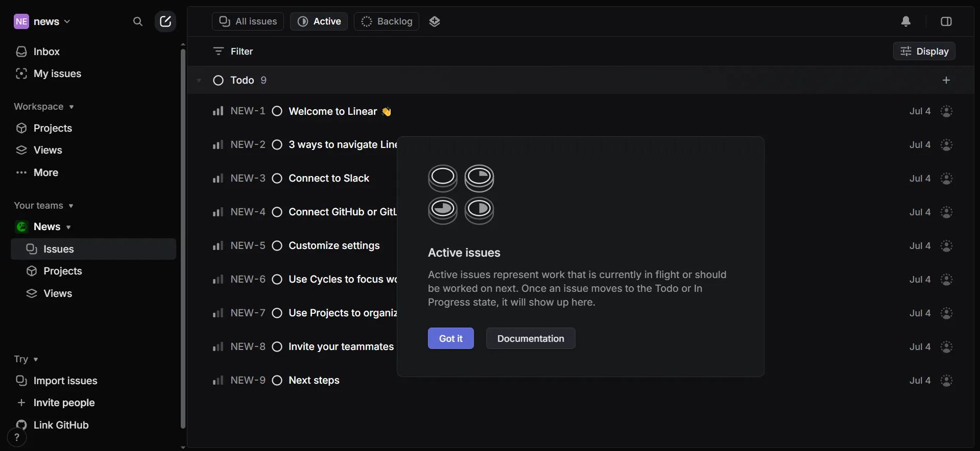The image size is (980, 451).
Task: Click the compose new issue icon
Action: (165, 21)
